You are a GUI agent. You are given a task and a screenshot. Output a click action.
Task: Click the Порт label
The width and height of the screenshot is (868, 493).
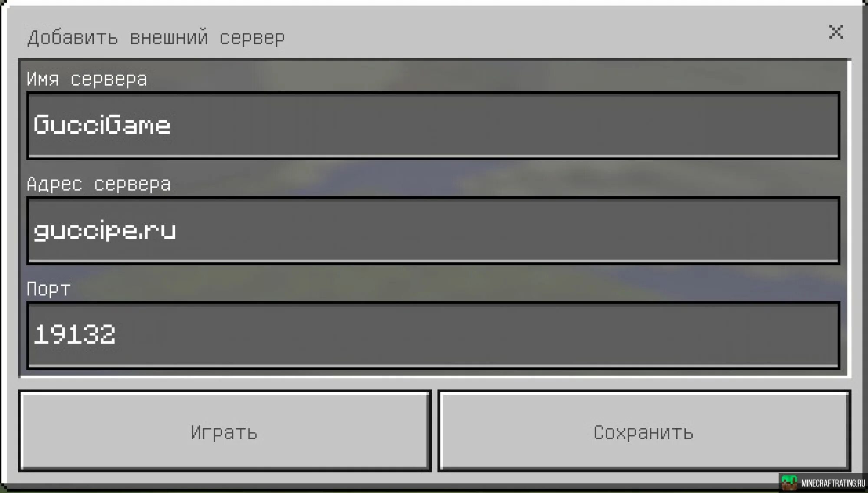(x=48, y=289)
